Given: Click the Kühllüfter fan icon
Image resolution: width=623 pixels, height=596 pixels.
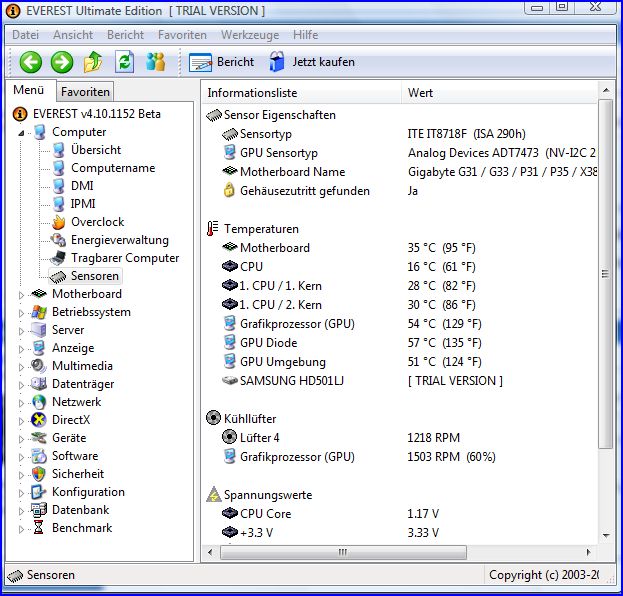Looking at the screenshot, I should click(x=213, y=418).
